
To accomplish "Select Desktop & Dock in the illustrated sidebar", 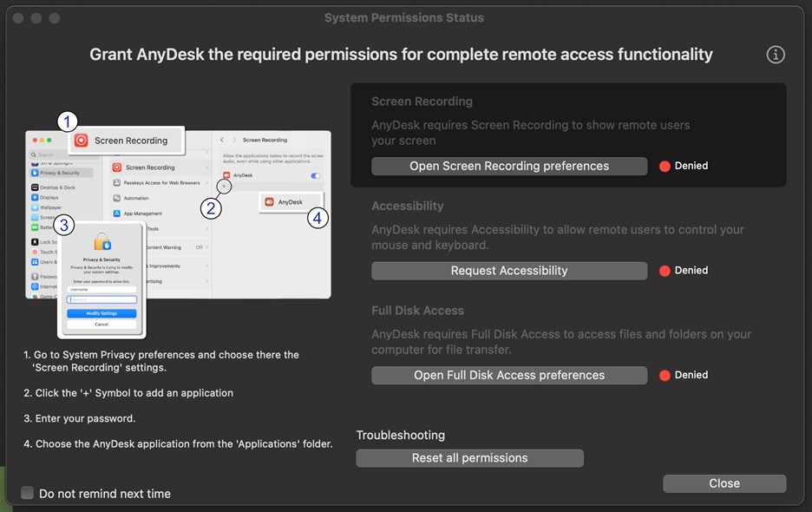I will (x=57, y=187).
